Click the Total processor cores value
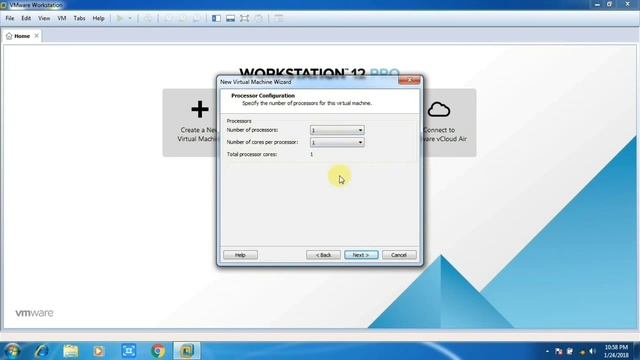The height and width of the screenshot is (360, 640). (311, 154)
